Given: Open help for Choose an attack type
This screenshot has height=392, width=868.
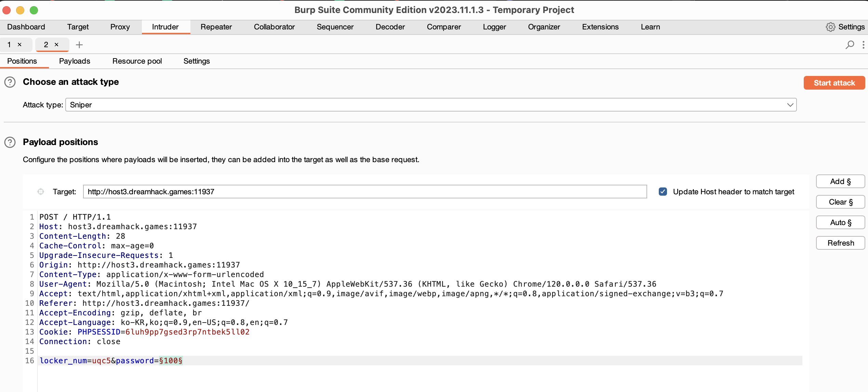Looking at the screenshot, I should pyautogui.click(x=10, y=82).
